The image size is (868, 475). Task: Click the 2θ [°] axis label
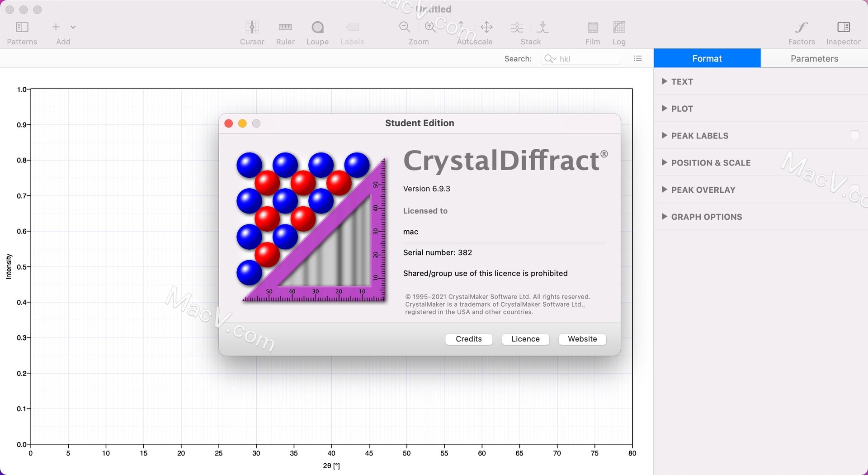(331, 466)
